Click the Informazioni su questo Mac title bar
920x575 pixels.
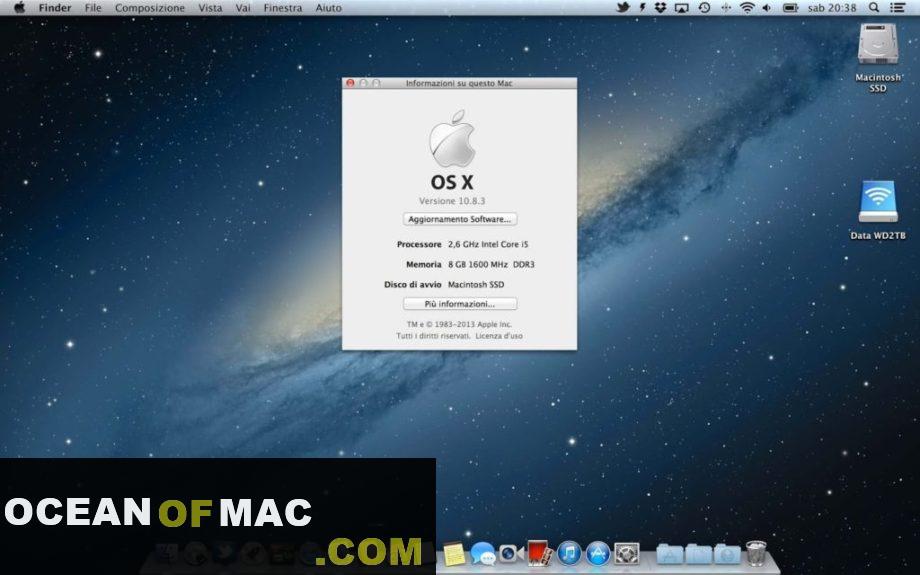[459, 83]
